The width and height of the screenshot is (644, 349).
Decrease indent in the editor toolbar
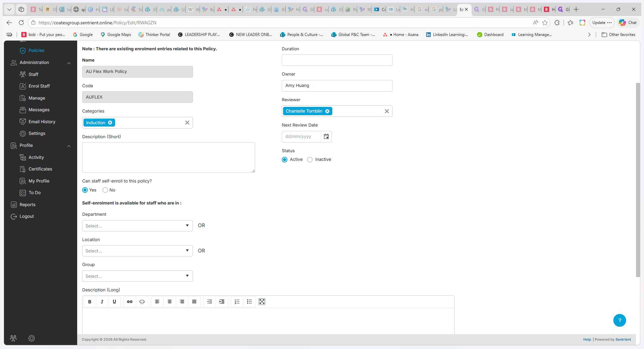210,302
